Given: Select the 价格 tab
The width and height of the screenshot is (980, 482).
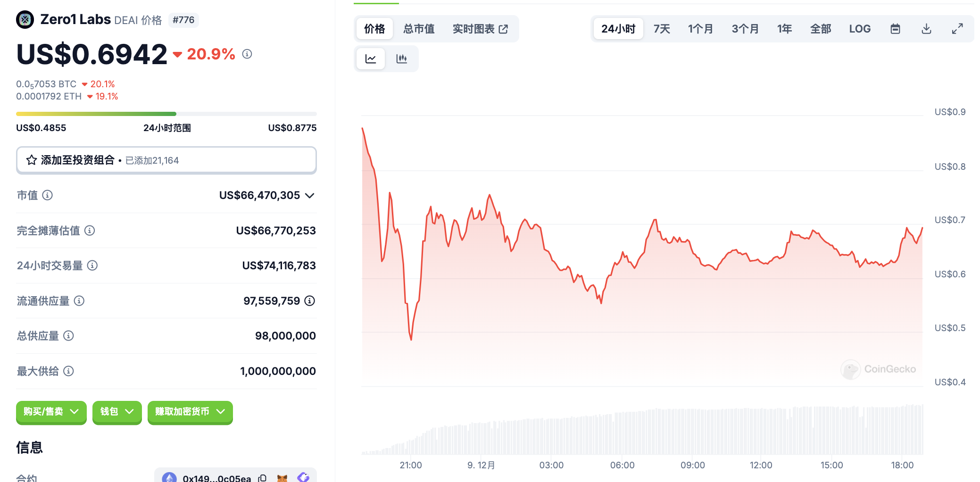Looking at the screenshot, I should click(x=374, y=29).
